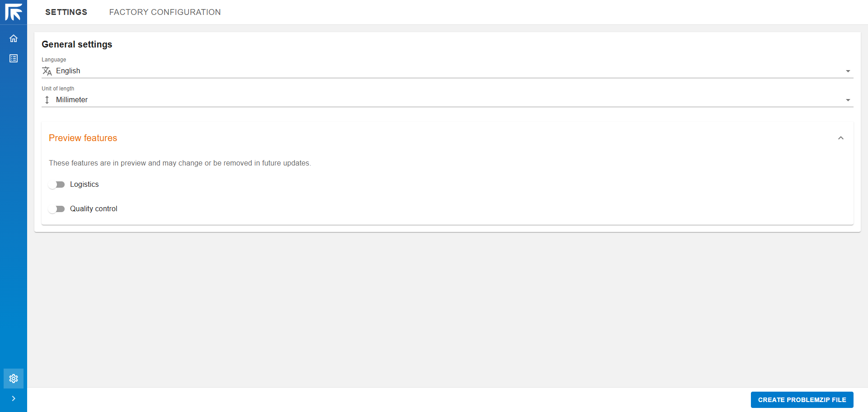868x412 pixels.
Task: Select the Settings tab
Action: tap(66, 12)
